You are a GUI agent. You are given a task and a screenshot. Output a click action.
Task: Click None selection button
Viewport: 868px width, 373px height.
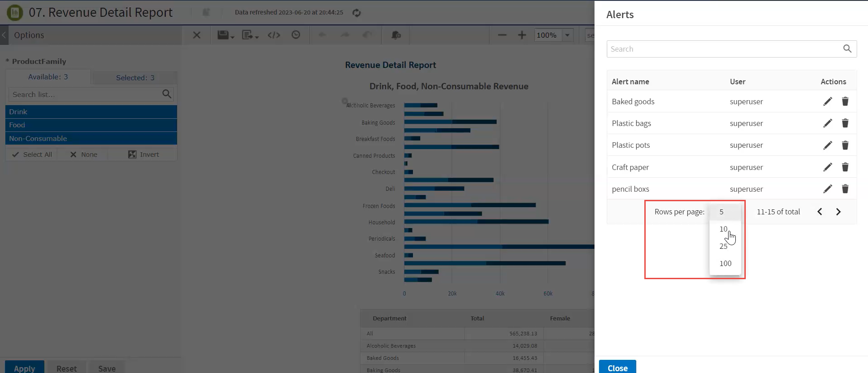(x=83, y=155)
